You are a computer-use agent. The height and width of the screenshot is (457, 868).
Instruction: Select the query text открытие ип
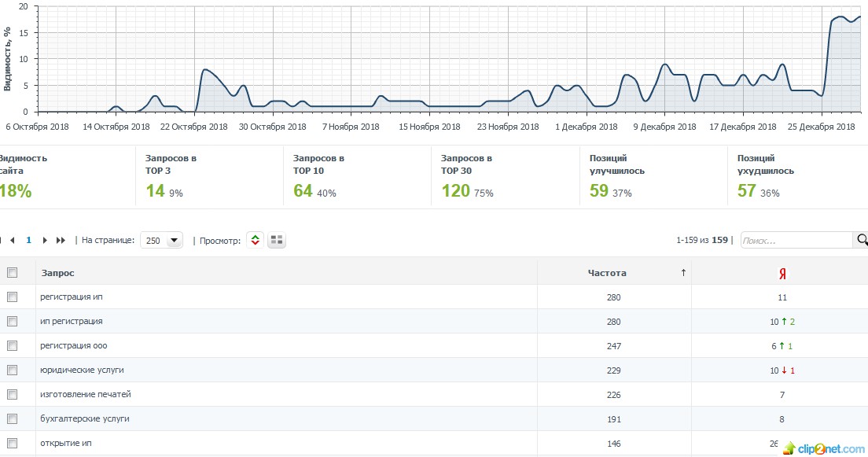click(66, 443)
